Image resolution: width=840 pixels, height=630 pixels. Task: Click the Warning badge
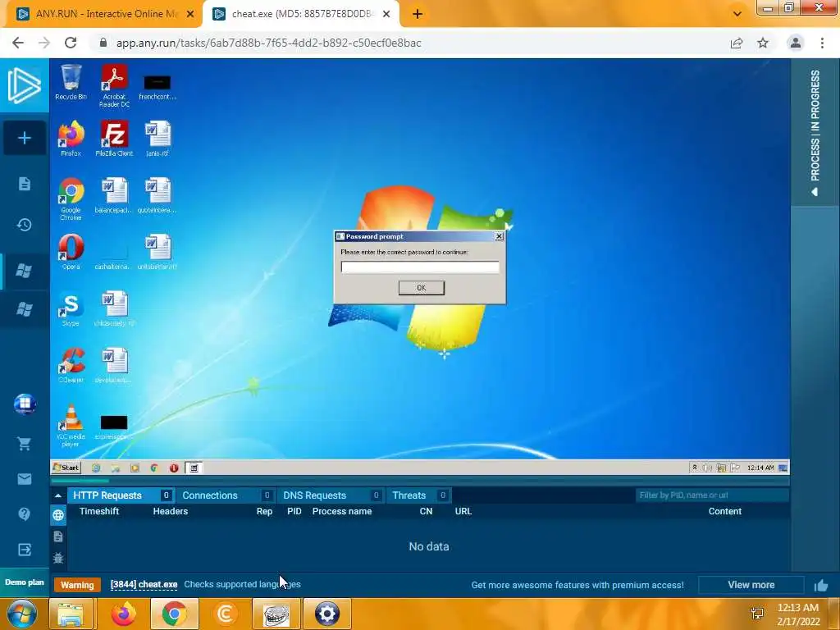[x=77, y=585]
